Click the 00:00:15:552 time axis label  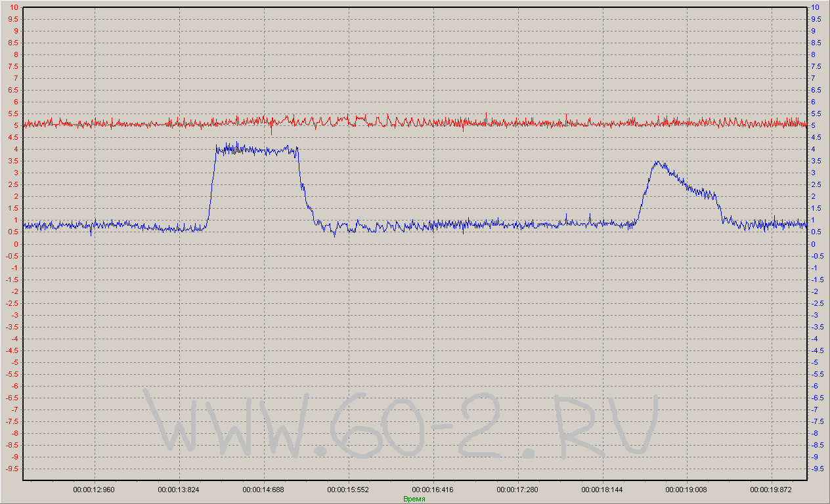point(348,490)
